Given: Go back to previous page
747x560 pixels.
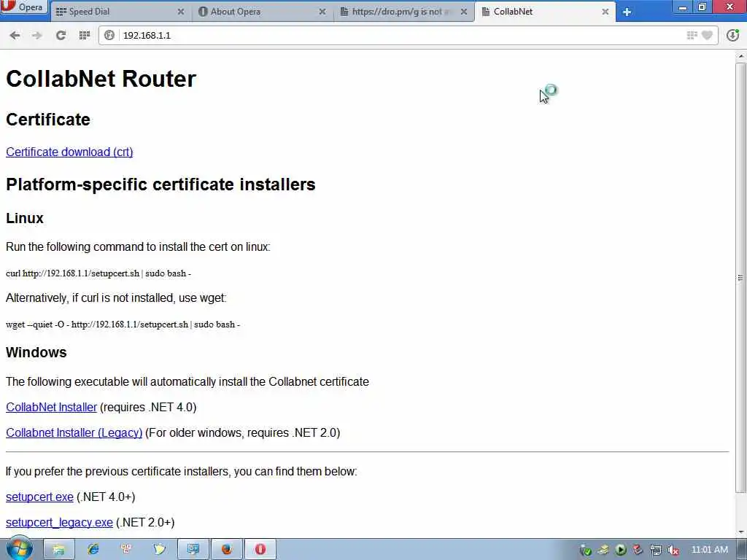Looking at the screenshot, I should [15, 35].
